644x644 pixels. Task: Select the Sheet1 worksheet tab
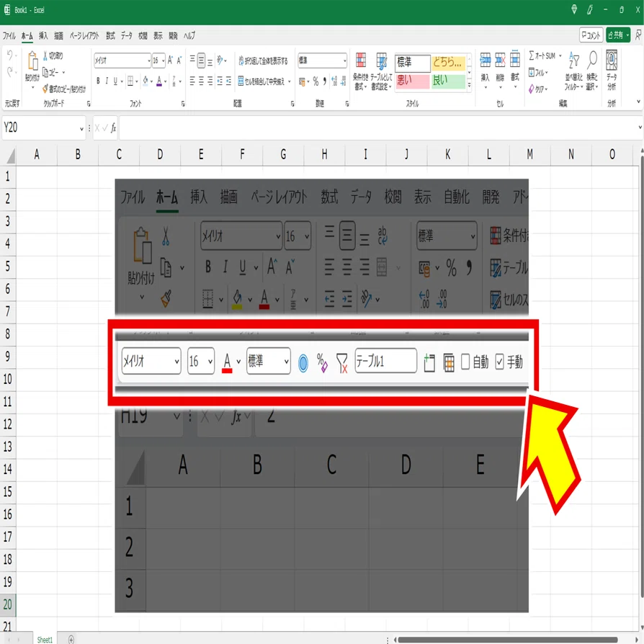(45, 639)
